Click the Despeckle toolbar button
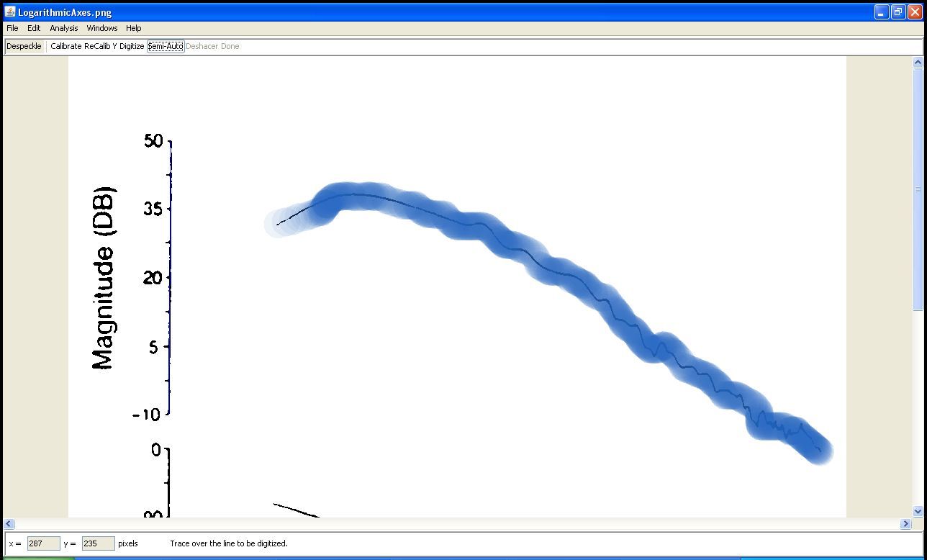 tap(24, 46)
